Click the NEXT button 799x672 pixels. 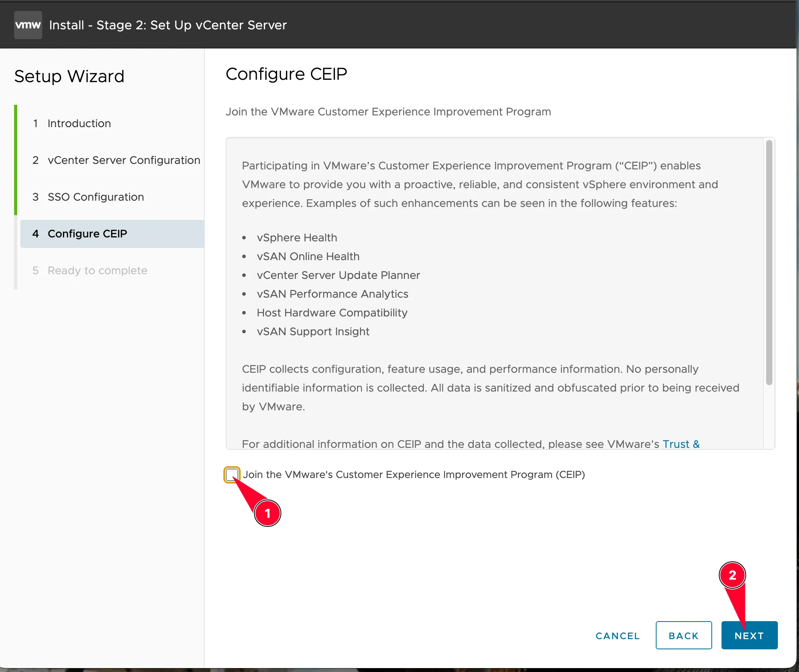(x=749, y=635)
